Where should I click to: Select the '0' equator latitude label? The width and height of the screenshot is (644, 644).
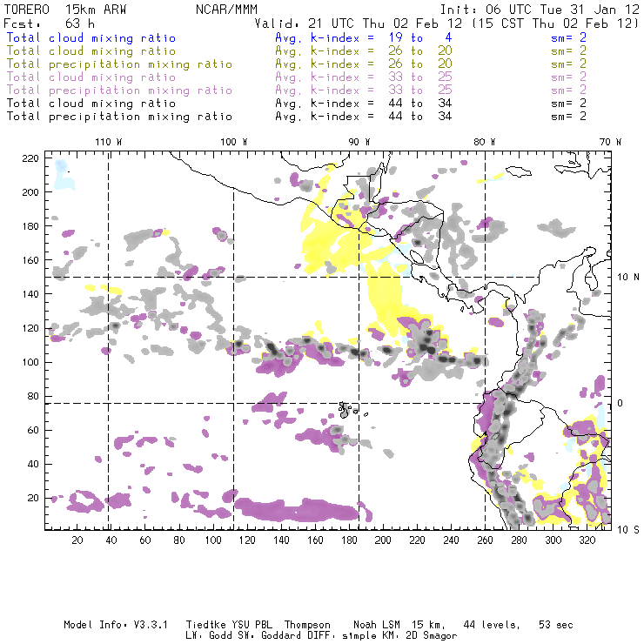(x=620, y=403)
